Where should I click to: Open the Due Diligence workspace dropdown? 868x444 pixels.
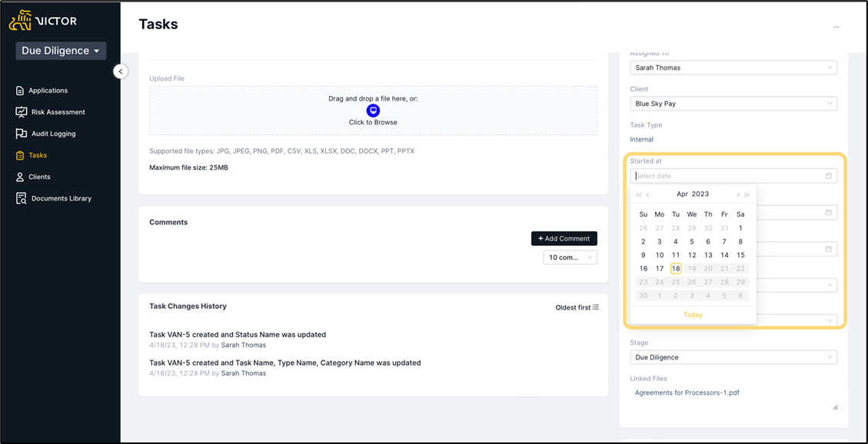[x=61, y=51]
